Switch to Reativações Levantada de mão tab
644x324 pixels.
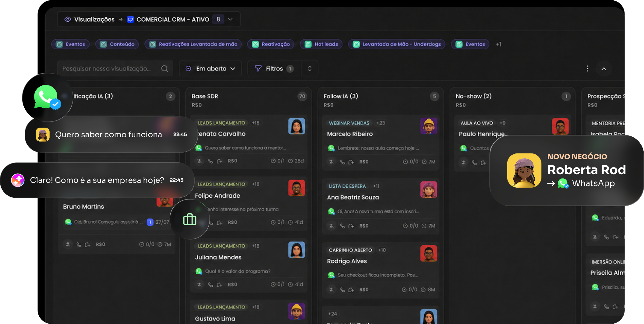193,44
